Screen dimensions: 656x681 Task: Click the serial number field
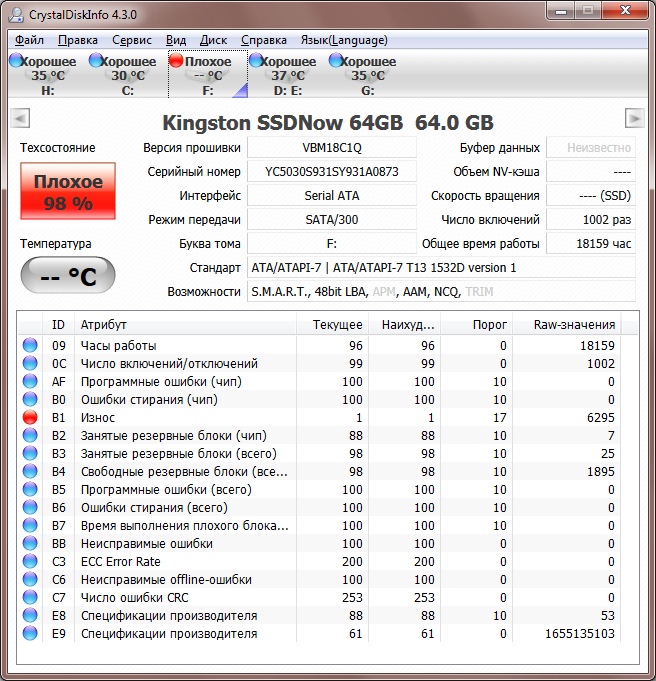click(331, 172)
